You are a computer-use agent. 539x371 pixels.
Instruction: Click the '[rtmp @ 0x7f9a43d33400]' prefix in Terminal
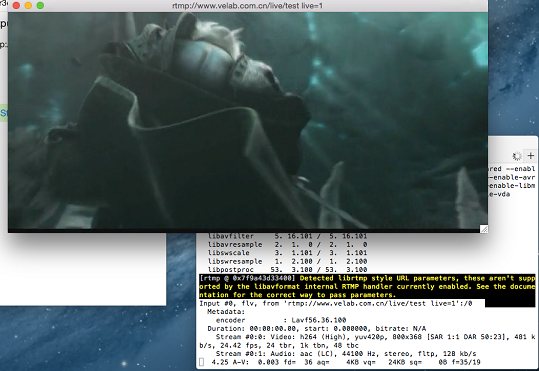tap(247, 278)
